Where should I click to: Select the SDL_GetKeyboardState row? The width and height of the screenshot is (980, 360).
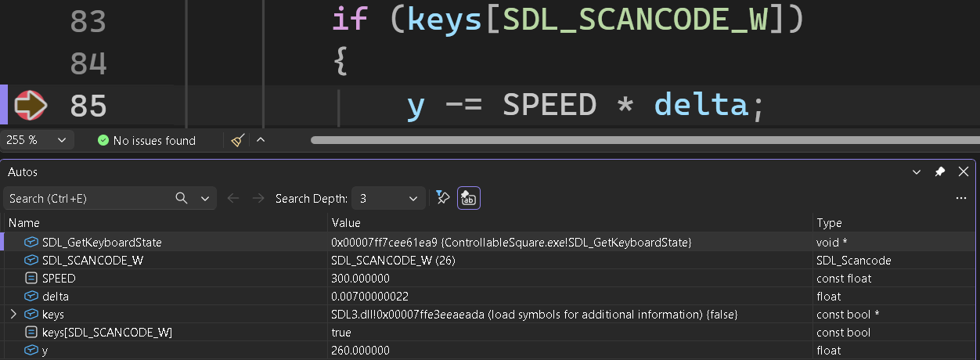click(x=490, y=243)
